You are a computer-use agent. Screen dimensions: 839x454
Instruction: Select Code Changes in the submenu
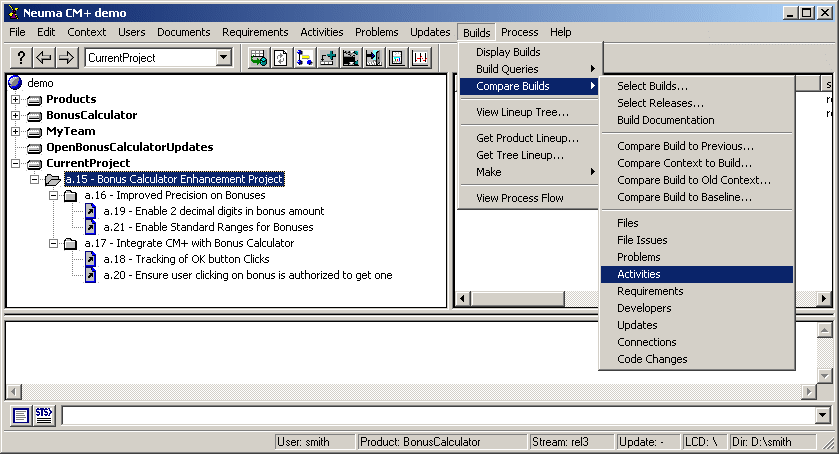pos(697,359)
